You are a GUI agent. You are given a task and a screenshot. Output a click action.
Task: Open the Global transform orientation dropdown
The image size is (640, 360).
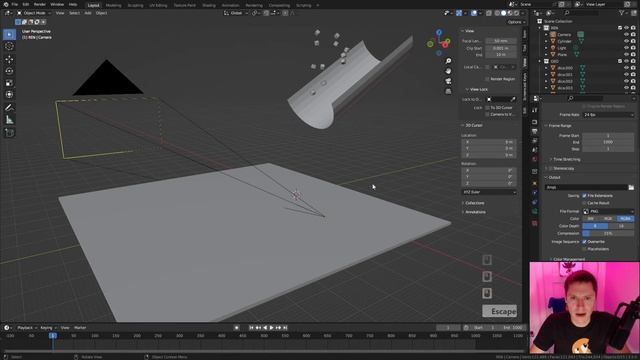point(236,13)
